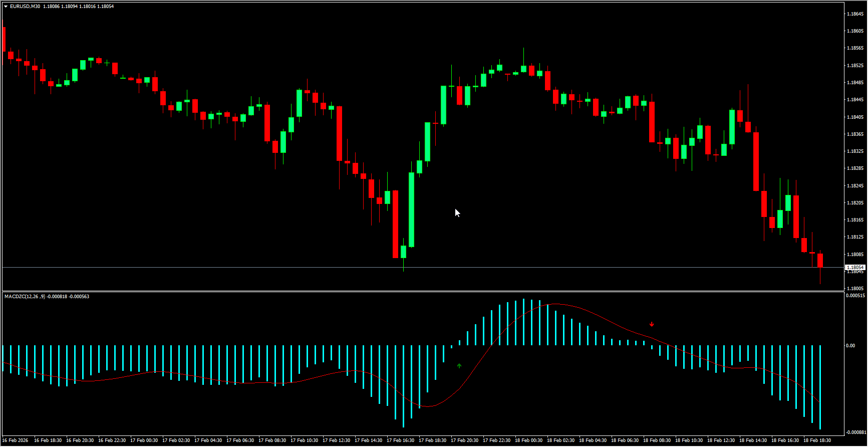Click the 1.18645 price scale label
The width and height of the screenshot is (868, 447).
[x=854, y=14]
